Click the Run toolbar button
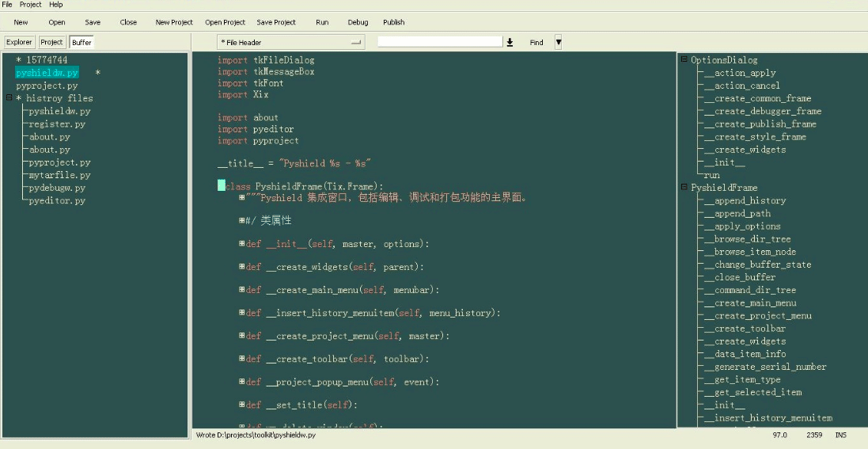 click(322, 22)
